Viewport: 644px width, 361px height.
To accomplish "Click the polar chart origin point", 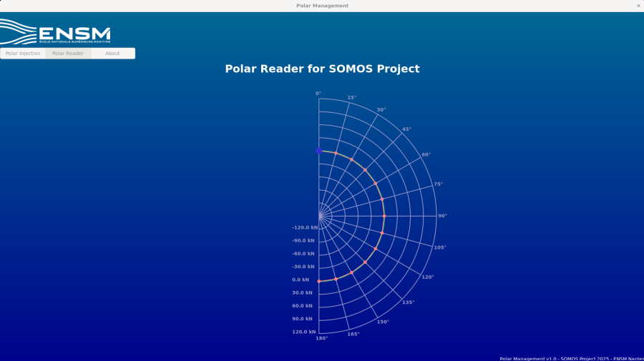I will [x=319, y=216].
